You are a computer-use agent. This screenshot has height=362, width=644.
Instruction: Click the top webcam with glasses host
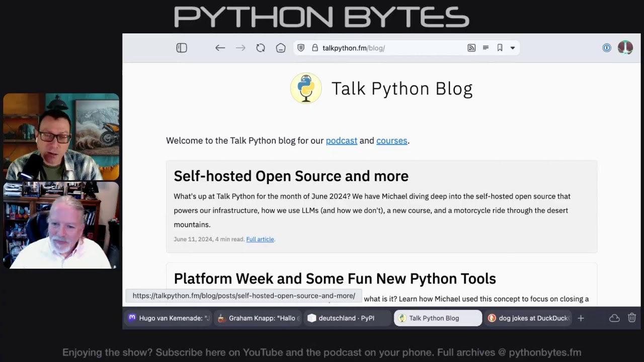[61, 137]
